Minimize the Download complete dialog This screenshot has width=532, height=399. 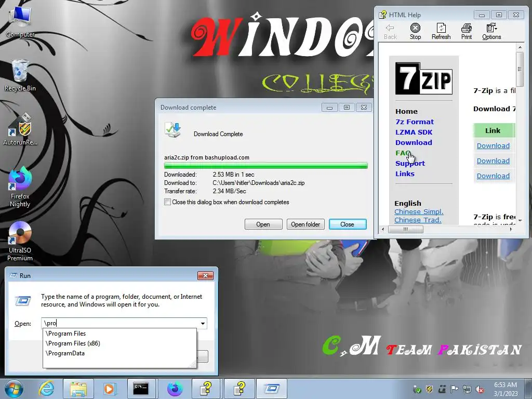329,108
